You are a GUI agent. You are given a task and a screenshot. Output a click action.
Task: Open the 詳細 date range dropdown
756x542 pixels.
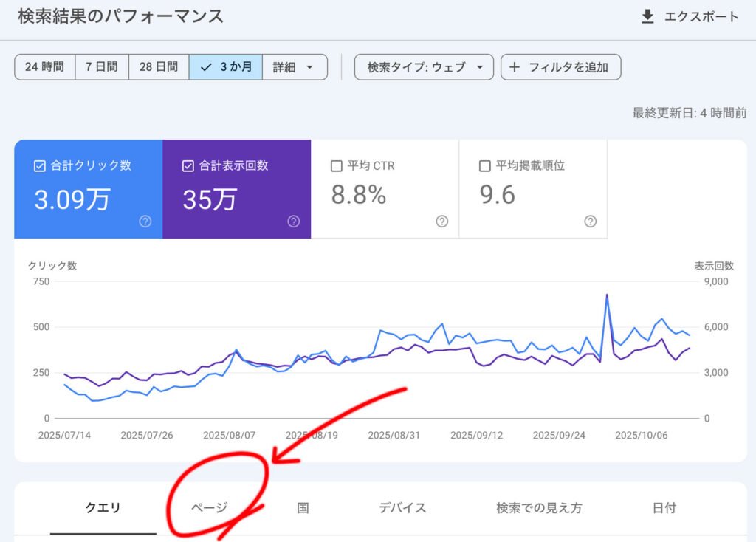295,66
